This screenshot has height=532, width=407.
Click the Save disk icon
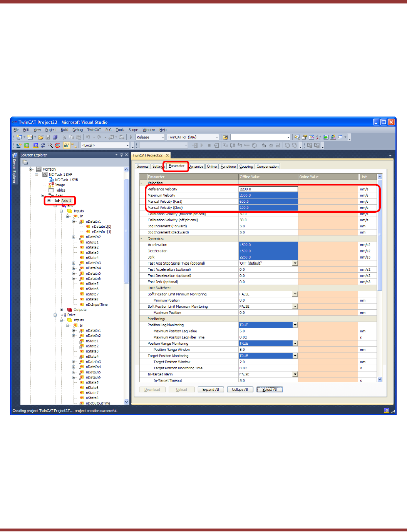[x=48, y=137]
